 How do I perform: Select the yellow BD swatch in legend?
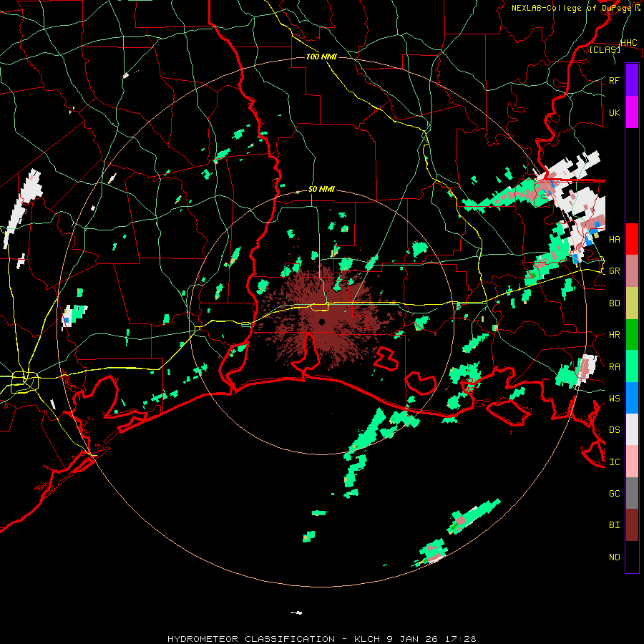632,303
